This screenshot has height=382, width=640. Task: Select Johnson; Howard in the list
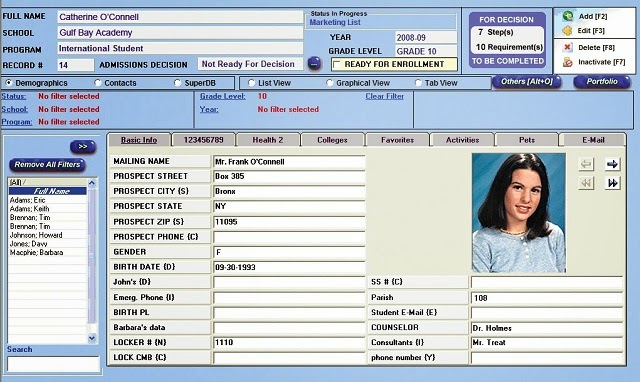pyautogui.click(x=36, y=235)
